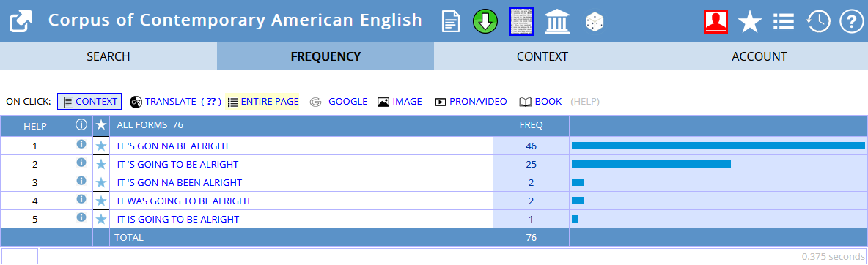The height and width of the screenshot is (265, 868).
Task: Click frequency value 46
Action: pyautogui.click(x=531, y=146)
